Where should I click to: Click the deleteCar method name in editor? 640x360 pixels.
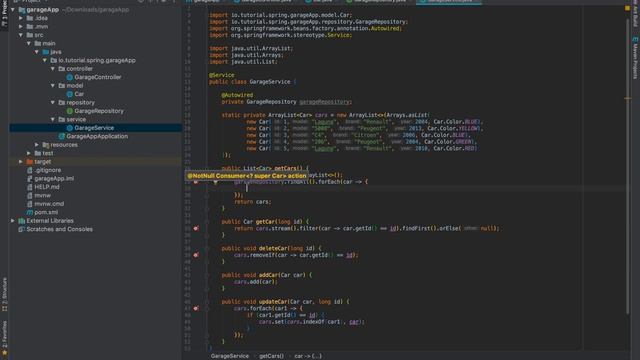[x=274, y=249]
